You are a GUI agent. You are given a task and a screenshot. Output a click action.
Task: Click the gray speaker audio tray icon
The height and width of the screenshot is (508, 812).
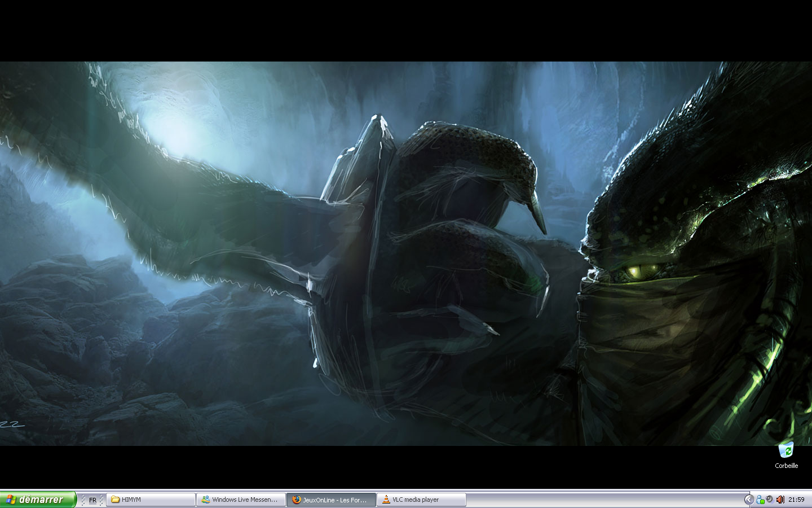click(x=769, y=500)
